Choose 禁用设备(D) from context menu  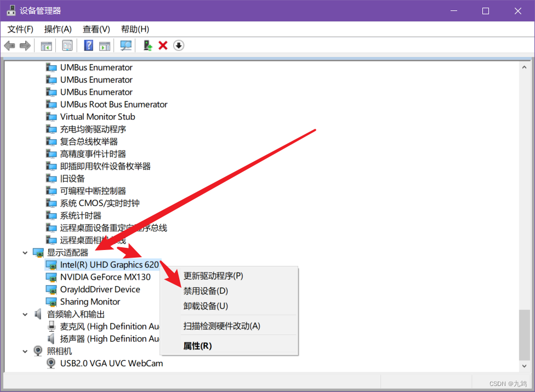(229, 291)
